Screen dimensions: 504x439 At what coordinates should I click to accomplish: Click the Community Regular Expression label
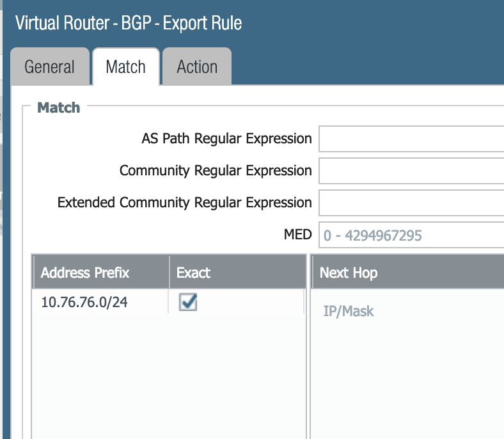(216, 171)
